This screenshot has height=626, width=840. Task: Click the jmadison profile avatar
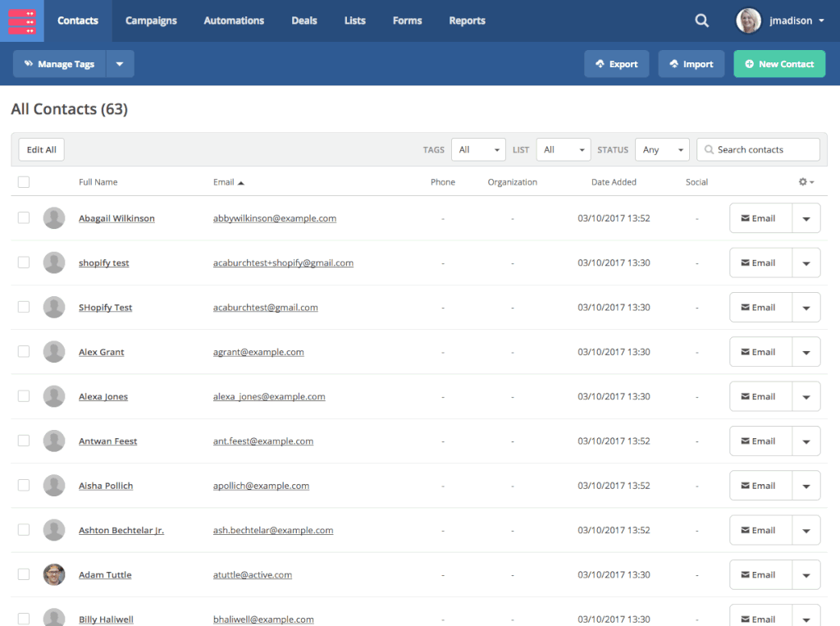click(x=748, y=21)
